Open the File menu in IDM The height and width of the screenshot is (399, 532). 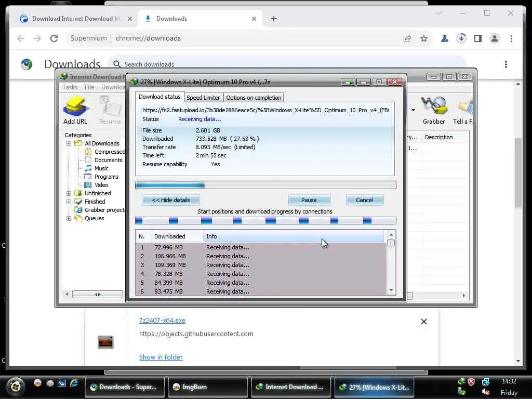(89, 87)
